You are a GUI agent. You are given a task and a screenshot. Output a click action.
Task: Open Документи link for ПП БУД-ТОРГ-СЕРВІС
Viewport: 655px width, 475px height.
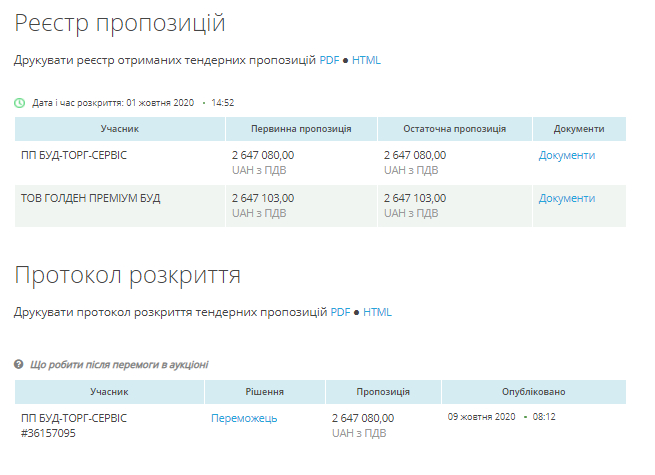(x=566, y=155)
